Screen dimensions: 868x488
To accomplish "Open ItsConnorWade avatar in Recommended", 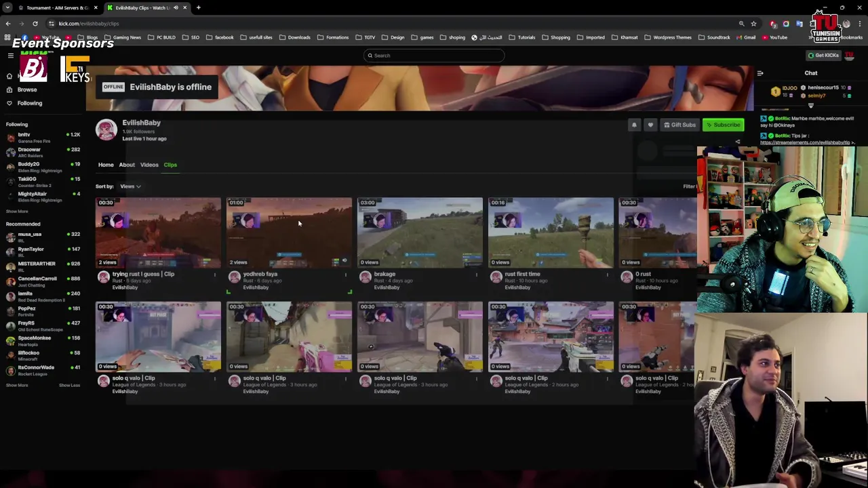I will click(x=10, y=370).
